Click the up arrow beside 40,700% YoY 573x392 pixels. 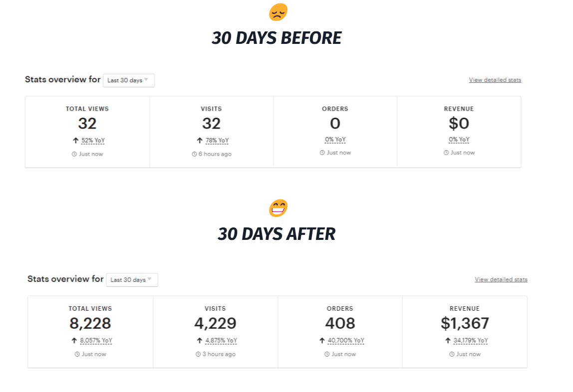click(x=322, y=341)
